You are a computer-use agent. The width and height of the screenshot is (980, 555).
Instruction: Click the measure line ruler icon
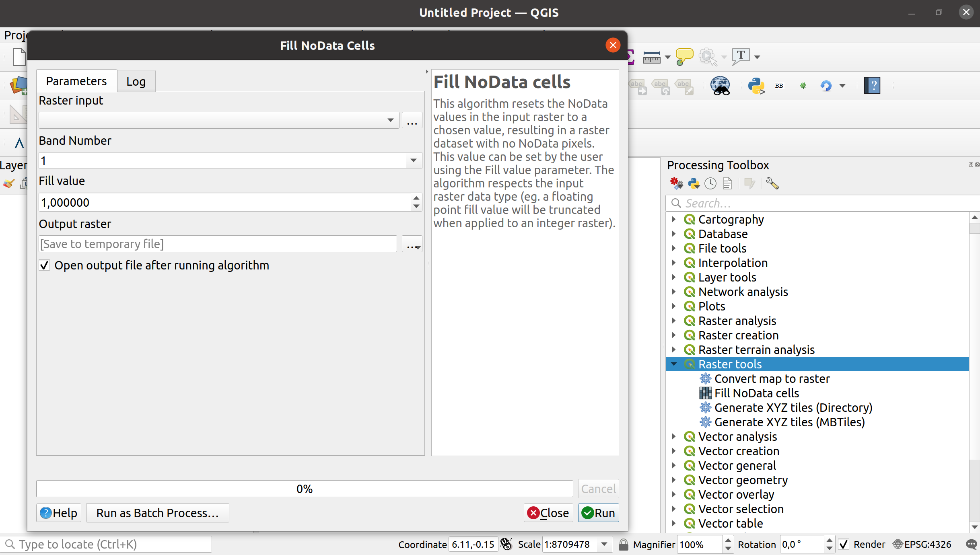[x=651, y=57]
